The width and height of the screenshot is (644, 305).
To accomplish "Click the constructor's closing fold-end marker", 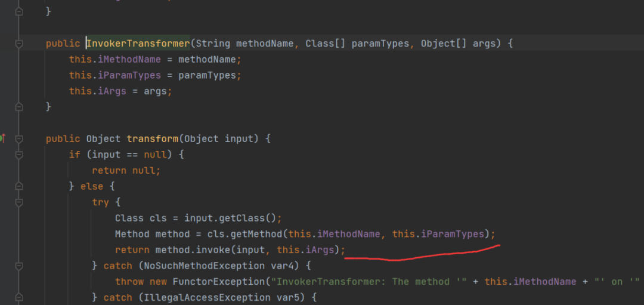I will pyautogui.click(x=19, y=107).
